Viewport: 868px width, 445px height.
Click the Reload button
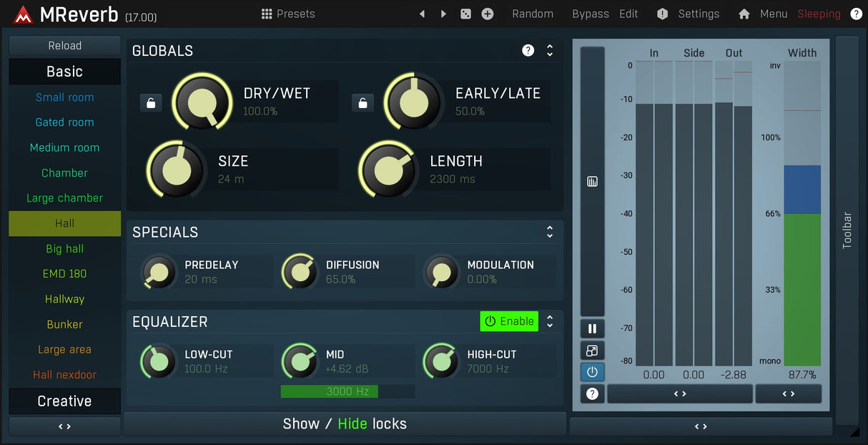tap(64, 45)
